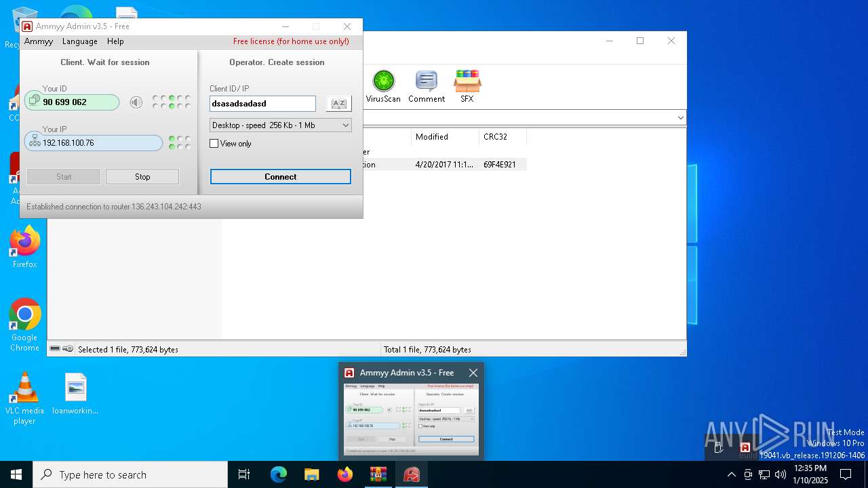Click the taskbar search box
The width and height of the screenshot is (868, 488).
[130, 474]
